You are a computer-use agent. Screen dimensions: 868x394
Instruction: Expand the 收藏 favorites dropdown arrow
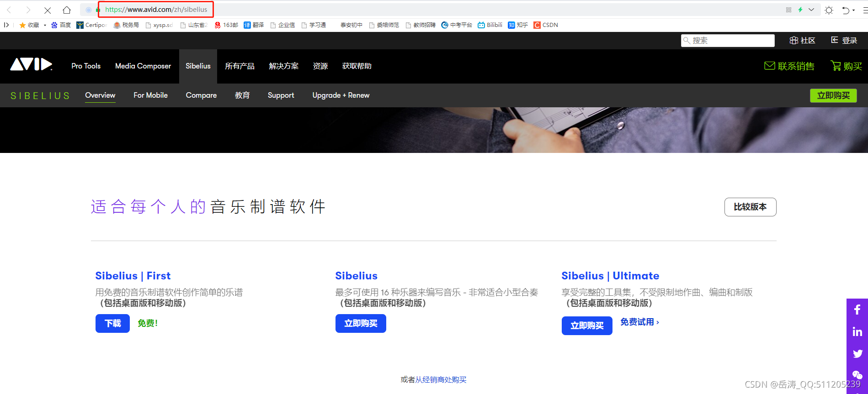point(45,25)
